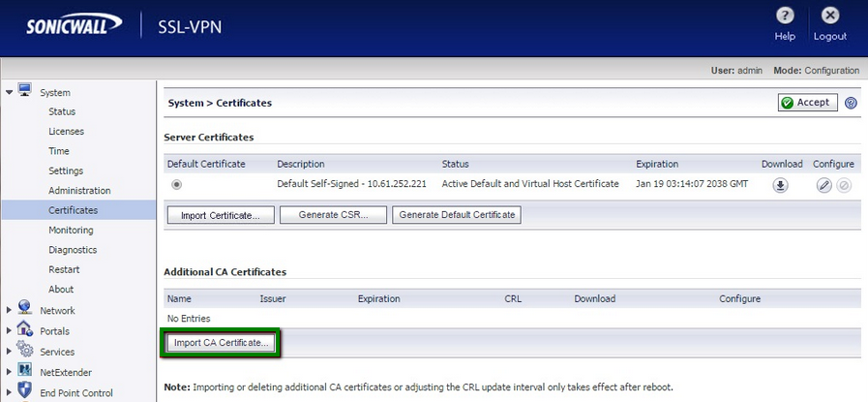
Task: Open the Monitoring page in sidebar
Action: (71, 230)
